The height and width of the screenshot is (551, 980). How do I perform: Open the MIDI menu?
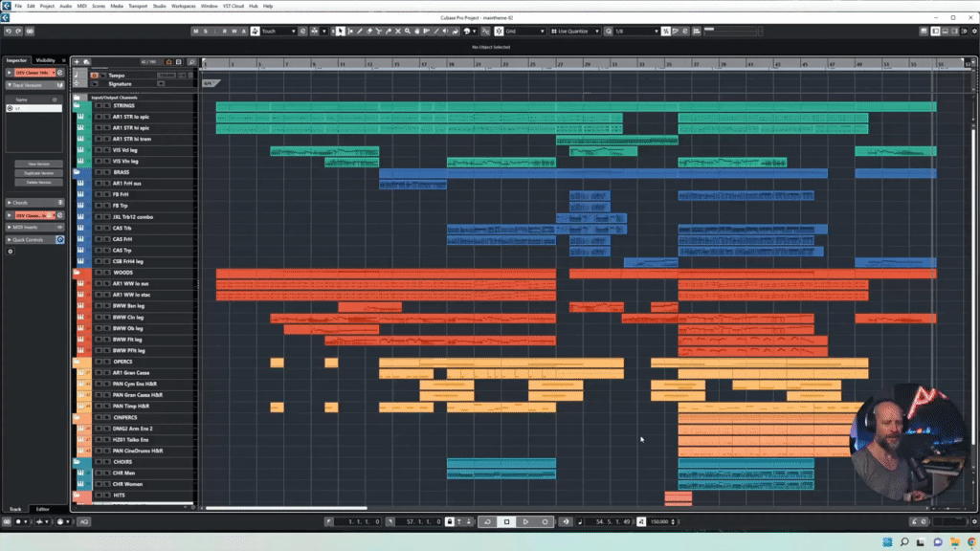pos(82,6)
